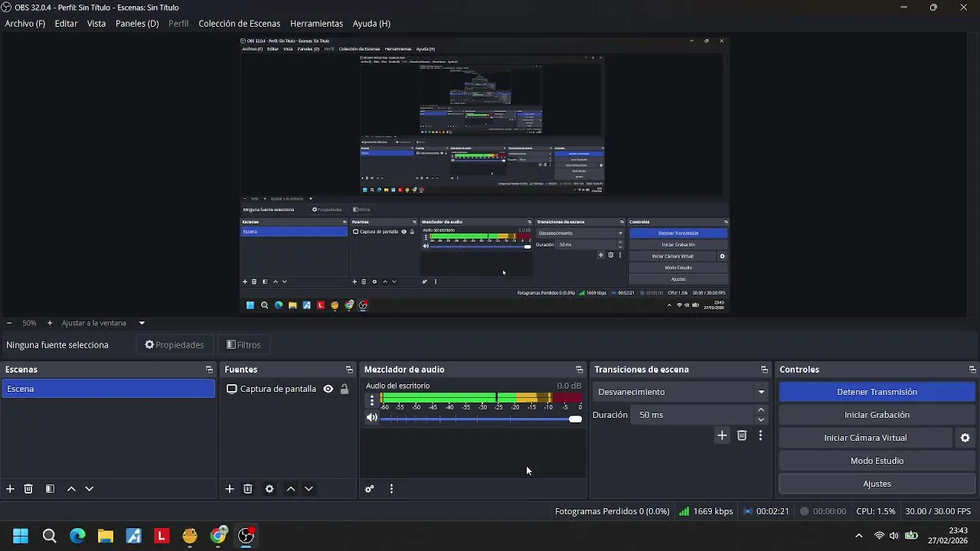Click the Iniciar Cámara Virtual button
Screen dimensions: 980x551
[865, 438]
